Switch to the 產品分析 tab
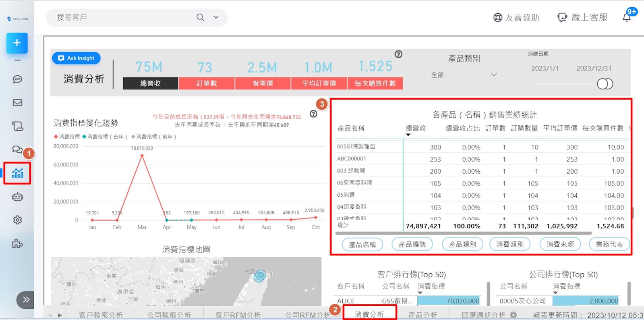This screenshot has height=320, width=644. click(x=422, y=315)
